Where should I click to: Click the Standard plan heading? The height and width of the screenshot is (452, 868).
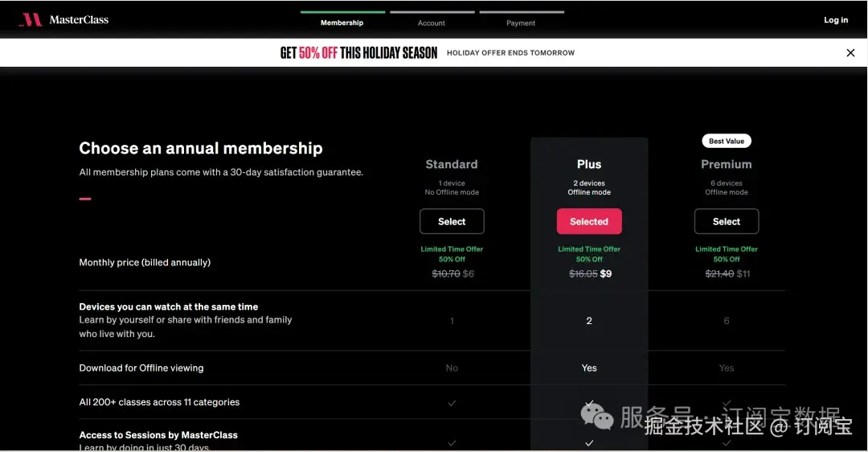(x=452, y=164)
